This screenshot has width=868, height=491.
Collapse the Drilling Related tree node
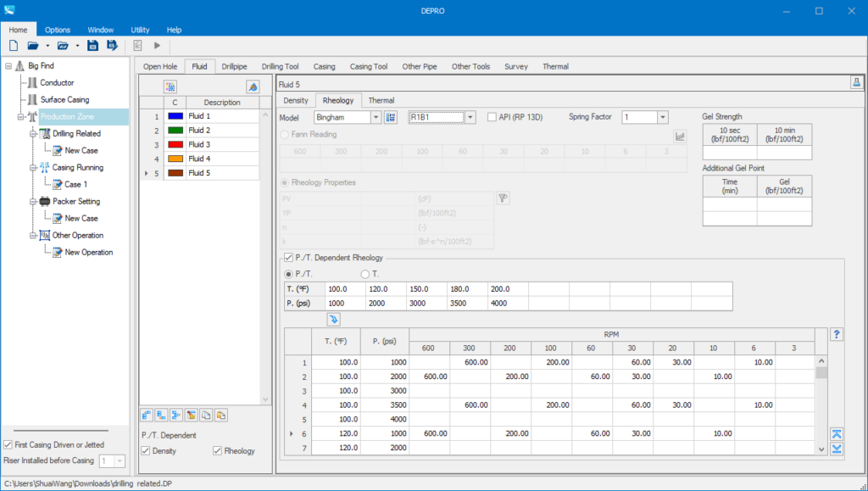click(x=33, y=134)
